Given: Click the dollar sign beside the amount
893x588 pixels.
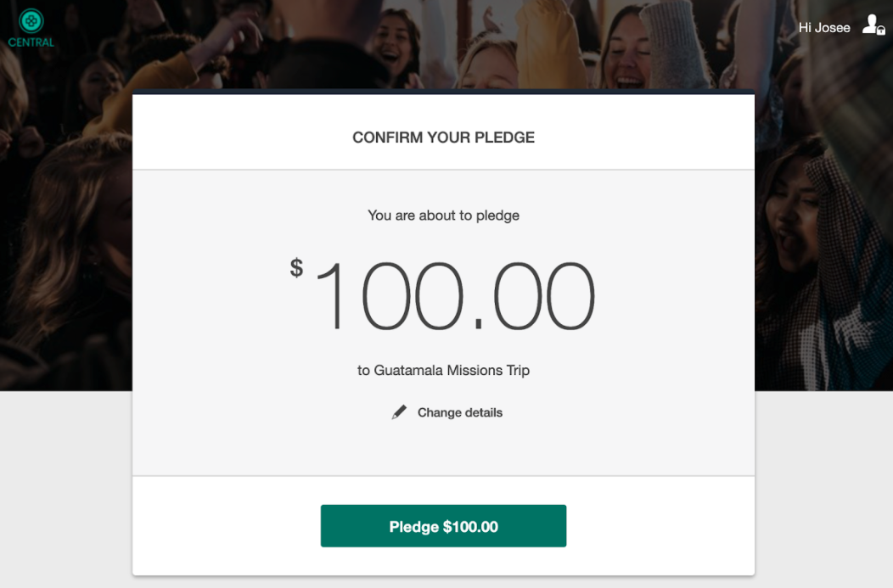Looking at the screenshot, I should click(295, 267).
